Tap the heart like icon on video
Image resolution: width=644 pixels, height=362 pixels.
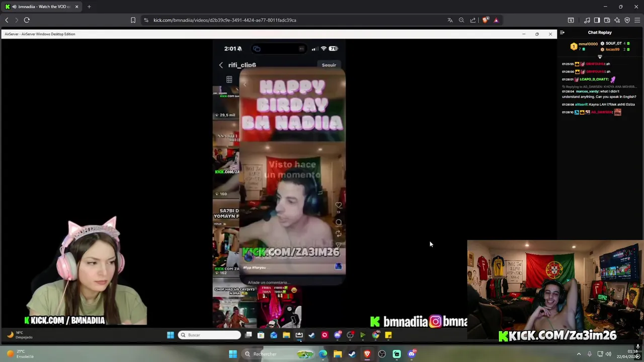click(339, 205)
